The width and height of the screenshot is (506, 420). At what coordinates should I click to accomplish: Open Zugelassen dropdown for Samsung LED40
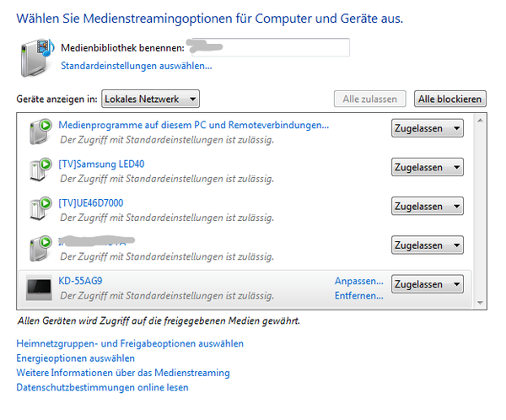pyautogui.click(x=427, y=168)
